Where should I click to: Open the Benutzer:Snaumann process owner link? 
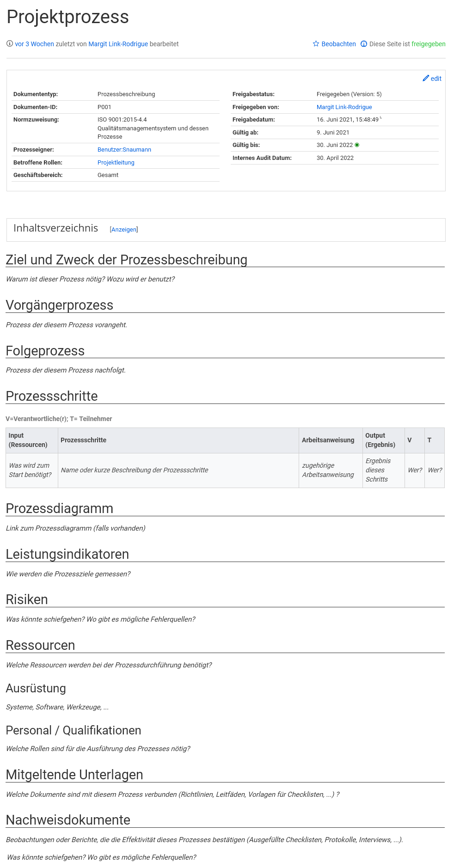point(124,150)
